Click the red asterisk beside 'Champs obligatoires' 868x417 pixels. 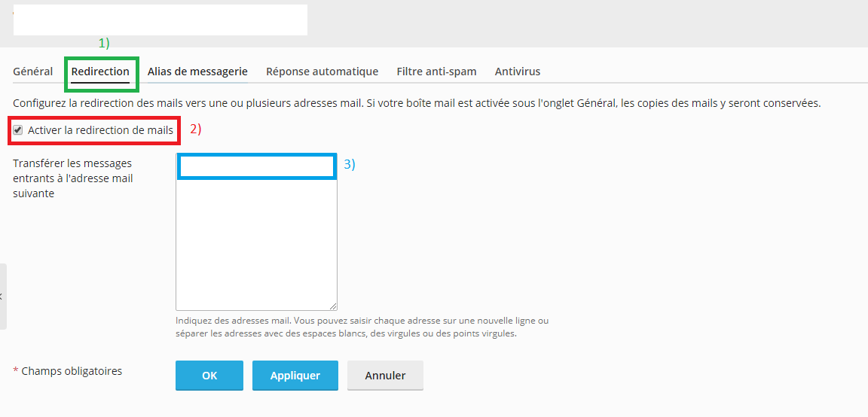pyautogui.click(x=16, y=370)
